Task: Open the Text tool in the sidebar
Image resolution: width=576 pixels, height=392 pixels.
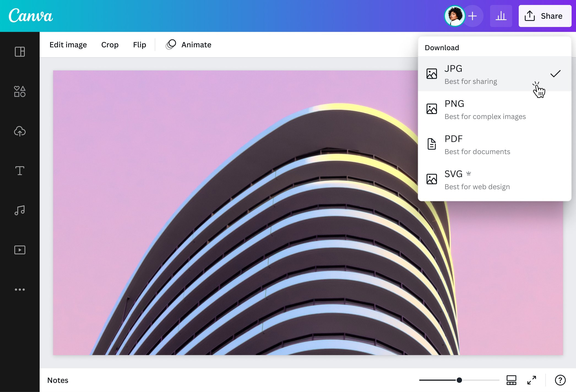Action: tap(20, 171)
